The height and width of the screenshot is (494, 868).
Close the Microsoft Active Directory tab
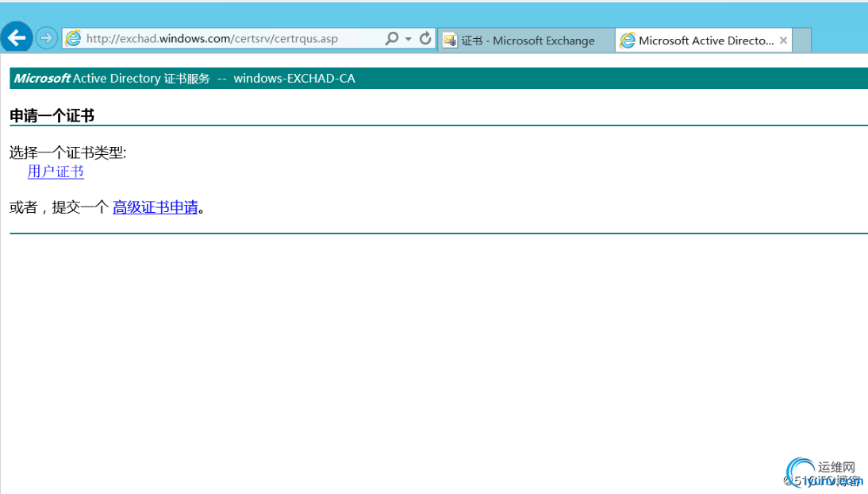click(x=783, y=41)
